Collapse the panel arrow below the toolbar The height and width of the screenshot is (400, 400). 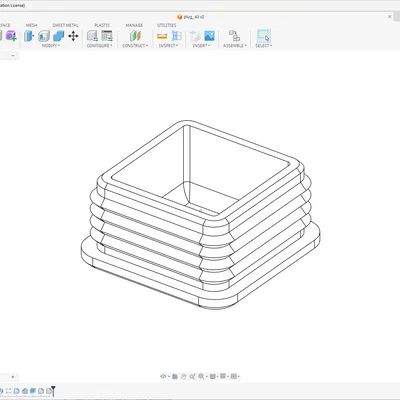[13, 55]
